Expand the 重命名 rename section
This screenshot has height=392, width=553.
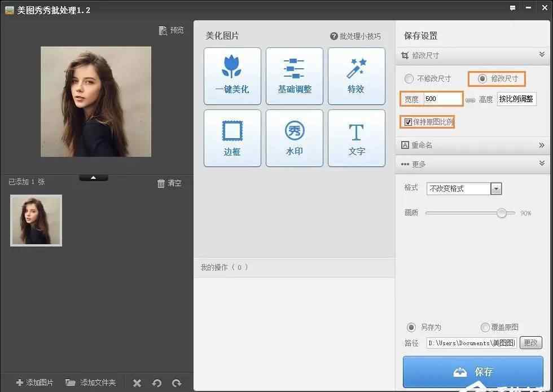coord(541,145)
